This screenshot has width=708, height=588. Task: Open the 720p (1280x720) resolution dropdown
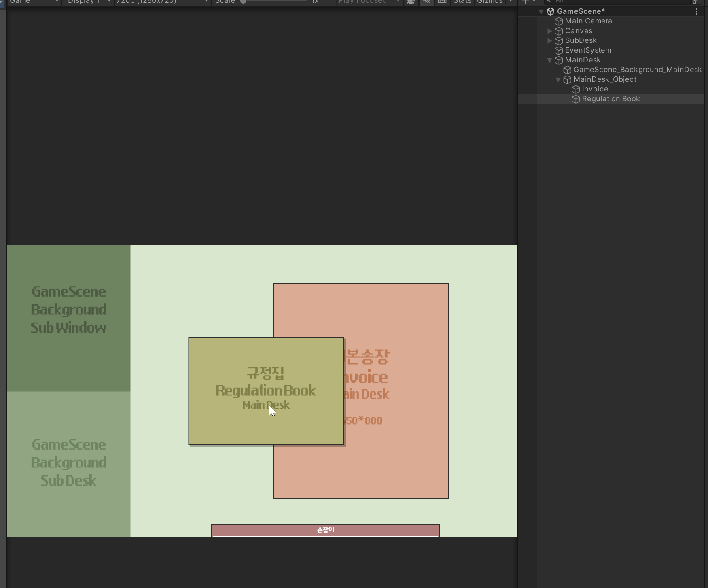tap(162, 2)
